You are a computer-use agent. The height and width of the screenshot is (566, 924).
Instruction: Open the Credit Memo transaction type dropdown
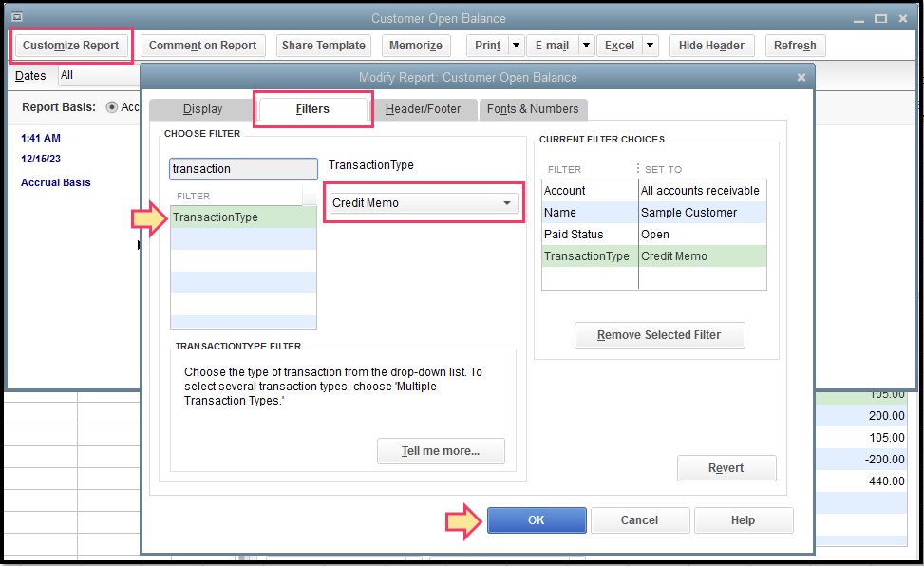(x=424, y=203)
